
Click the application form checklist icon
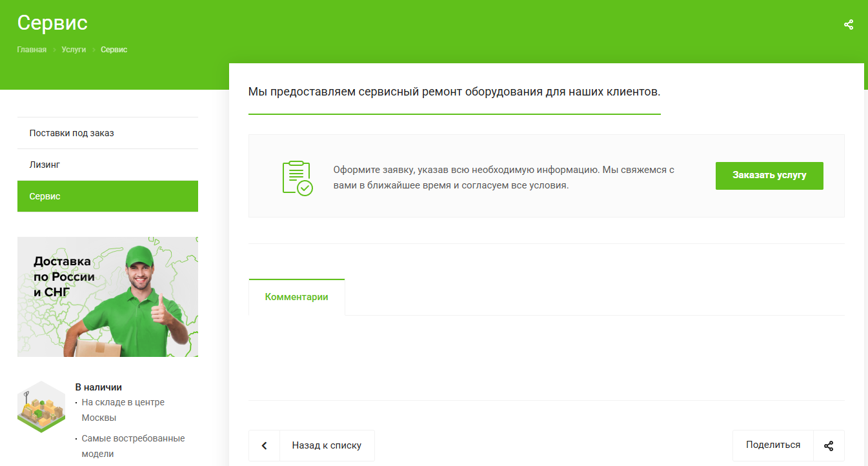(x=297, y=178)
